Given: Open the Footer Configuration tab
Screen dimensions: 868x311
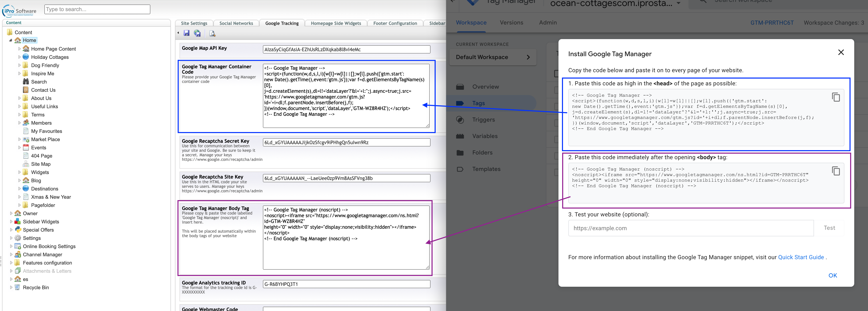Looking at the screenshot, I should tap(395, 23).
